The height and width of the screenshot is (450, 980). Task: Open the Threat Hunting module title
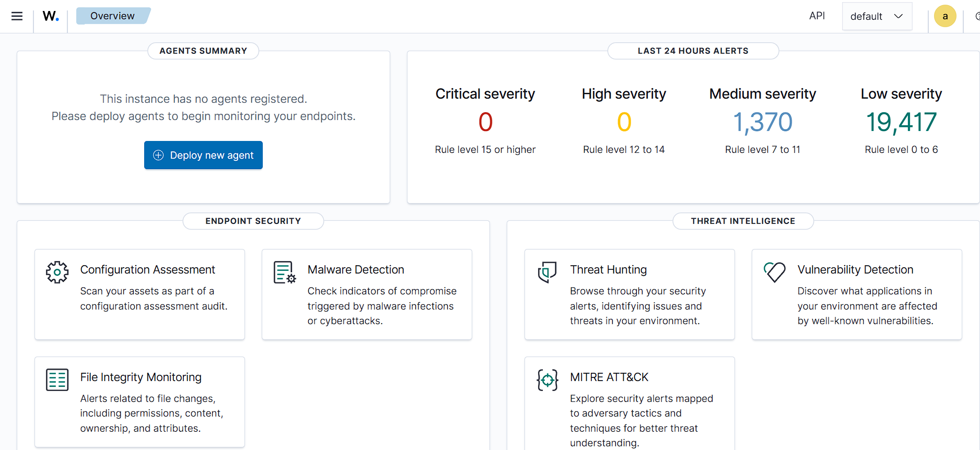click(x=609, y=269)
